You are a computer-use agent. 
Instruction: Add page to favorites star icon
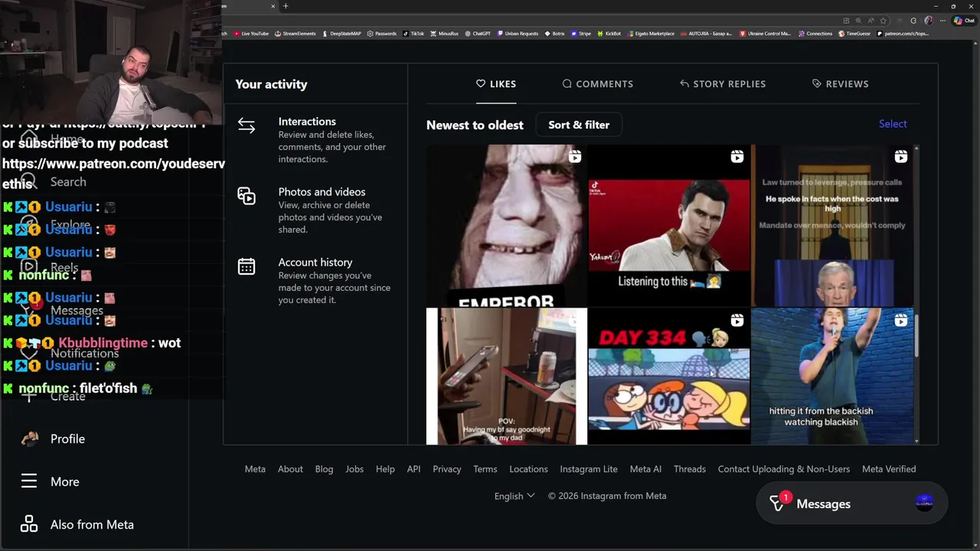883,21
